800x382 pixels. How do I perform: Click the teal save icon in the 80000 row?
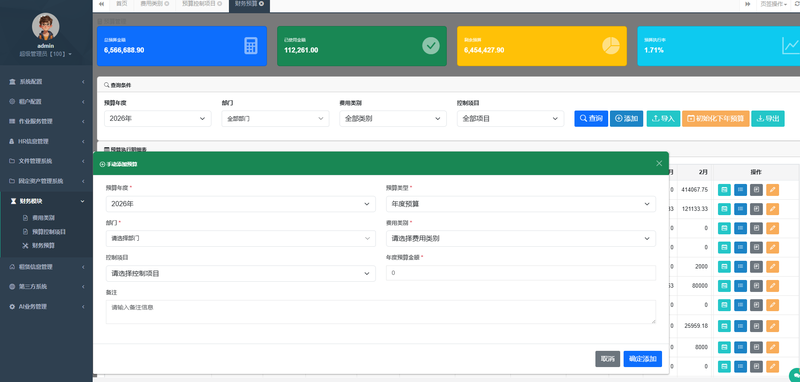[724, 286]
